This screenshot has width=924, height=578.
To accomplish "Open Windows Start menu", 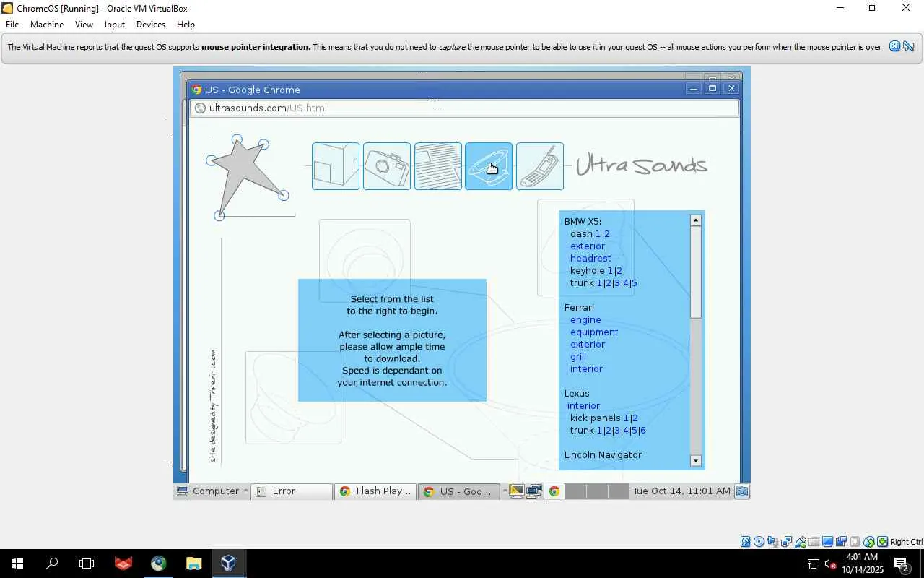I will 17,564.
